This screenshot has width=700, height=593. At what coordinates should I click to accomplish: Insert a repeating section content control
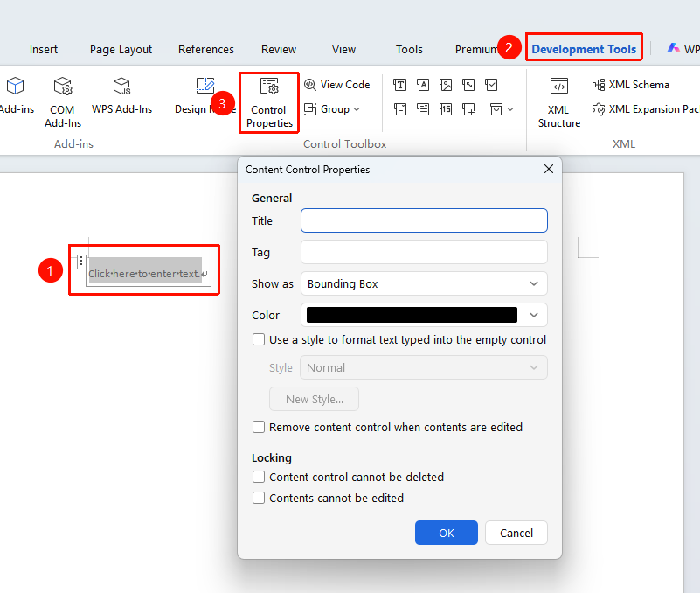(468, 109)
